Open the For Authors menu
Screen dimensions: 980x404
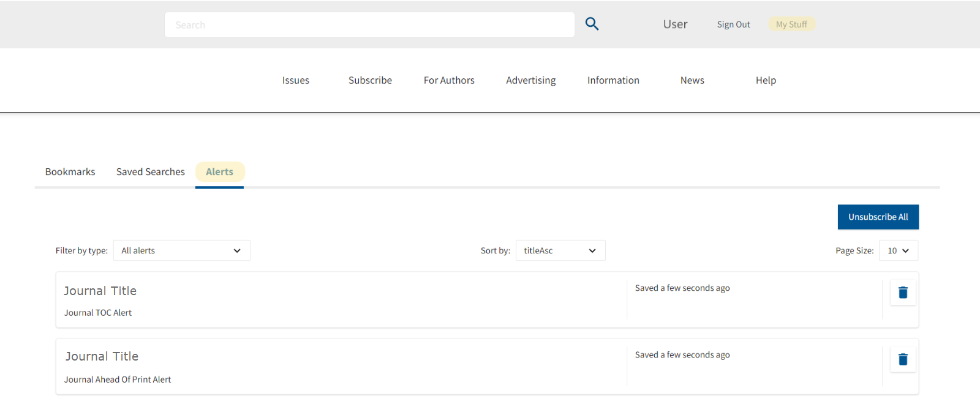point(449,80)
